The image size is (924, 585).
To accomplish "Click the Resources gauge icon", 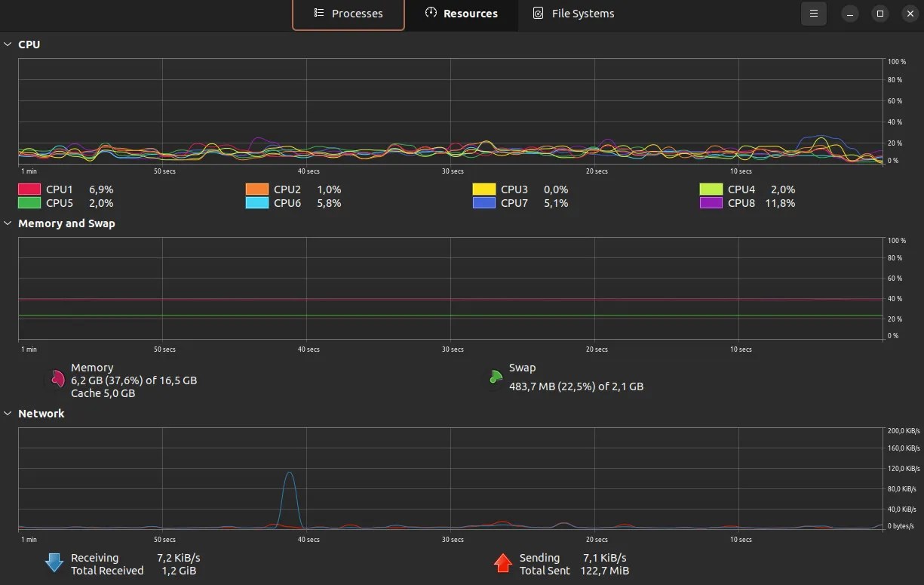I will click(430, 13).
